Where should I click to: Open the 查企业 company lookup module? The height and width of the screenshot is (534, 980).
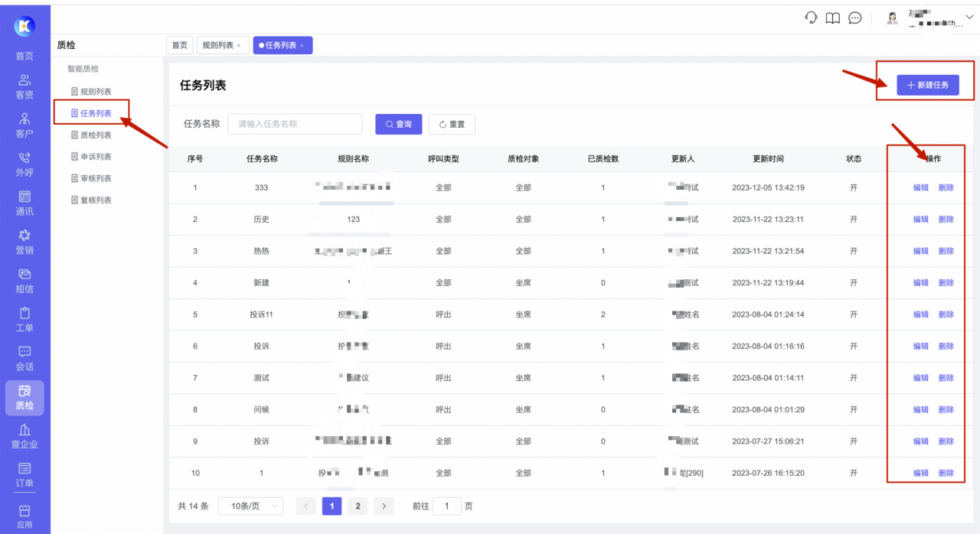coord(24,437)
